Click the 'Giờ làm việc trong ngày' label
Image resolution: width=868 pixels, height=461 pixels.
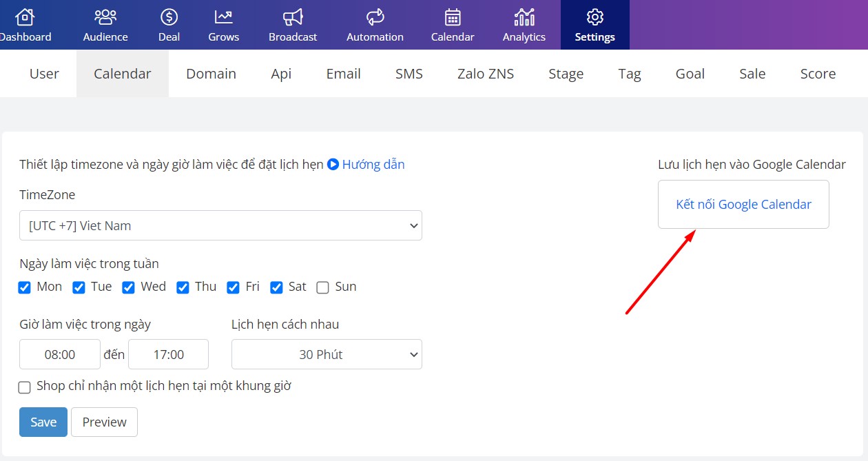(x=85, y=324)
